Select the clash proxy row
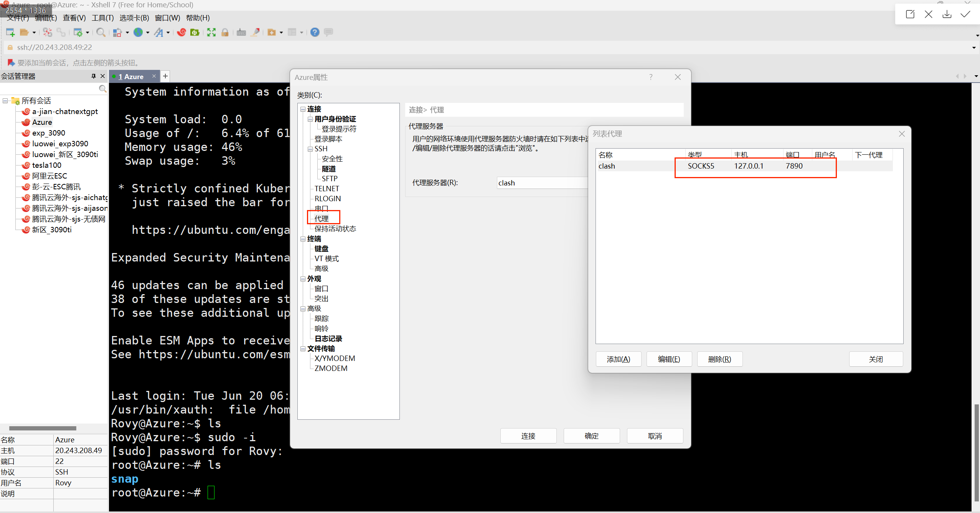This screenshot has width=980, height=513. [607, 166]
